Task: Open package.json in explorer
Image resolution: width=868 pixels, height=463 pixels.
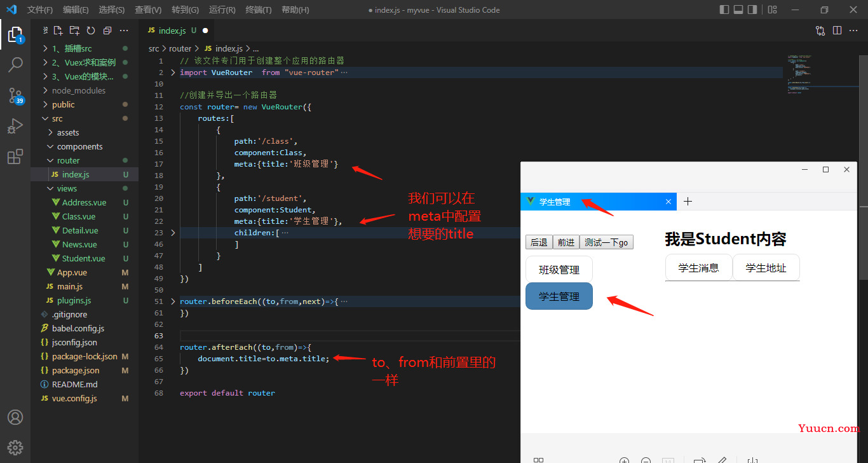Action: [85, 370]
